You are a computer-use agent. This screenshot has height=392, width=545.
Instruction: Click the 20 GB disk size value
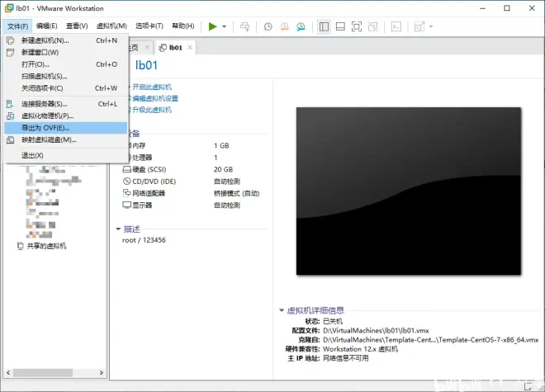223,169
